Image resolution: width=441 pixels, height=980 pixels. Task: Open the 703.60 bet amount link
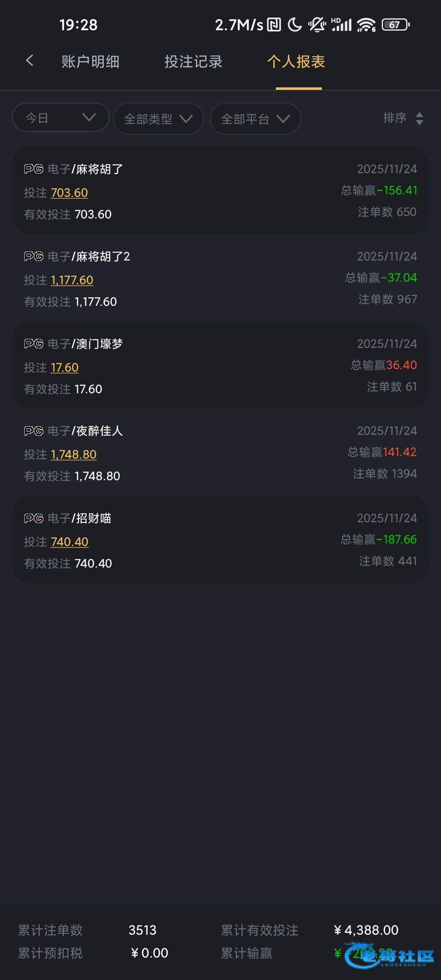(69, 193)
